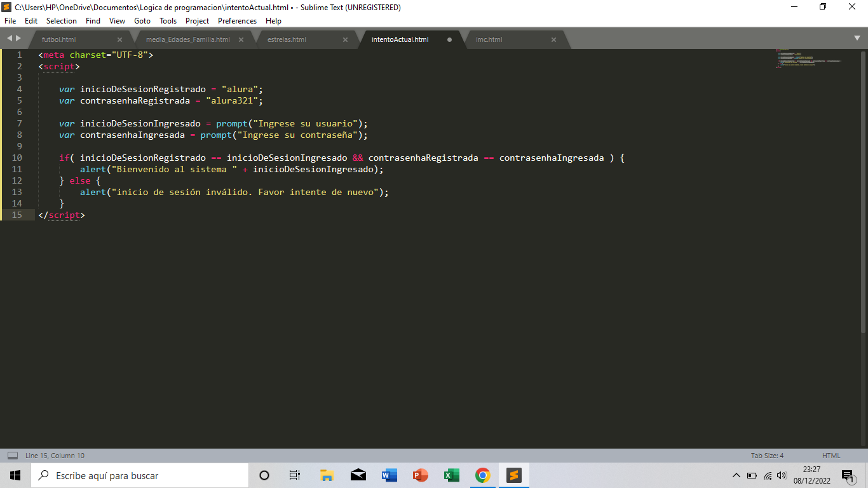The width and height of the screenshot is (868, 488).
Task: Close the estrelas.html tab
Action: tap(345, 39)
